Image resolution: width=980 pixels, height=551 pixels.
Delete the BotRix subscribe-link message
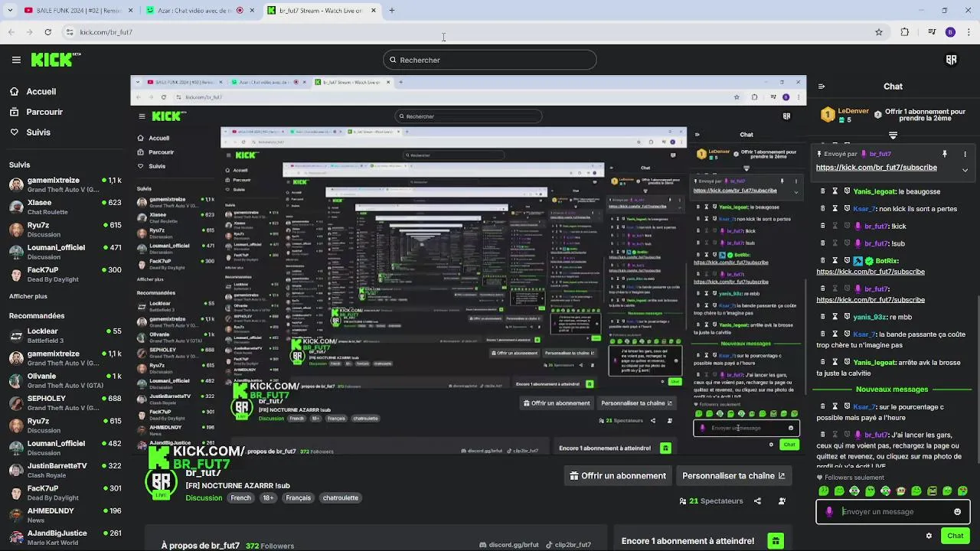[823, 261]
